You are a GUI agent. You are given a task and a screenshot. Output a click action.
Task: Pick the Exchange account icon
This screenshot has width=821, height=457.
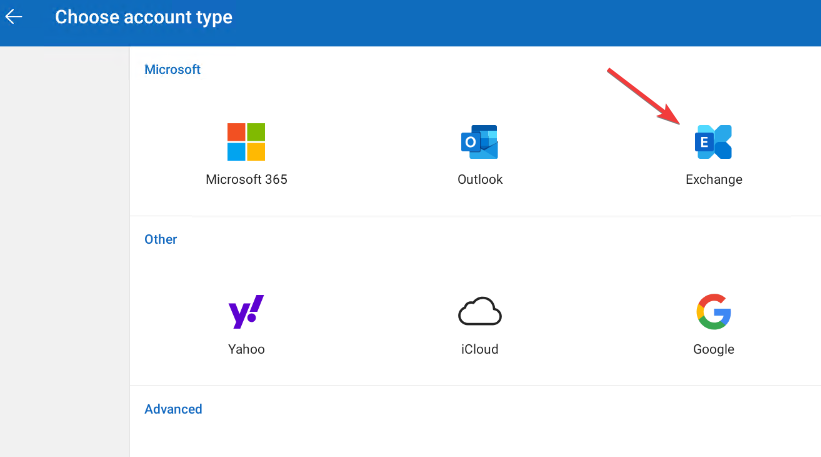713,142
